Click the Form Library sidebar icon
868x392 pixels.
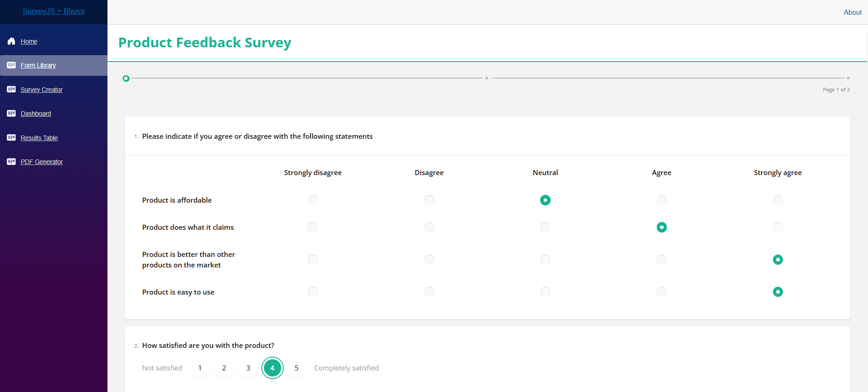pyautogui.click(x=11, y=65)
